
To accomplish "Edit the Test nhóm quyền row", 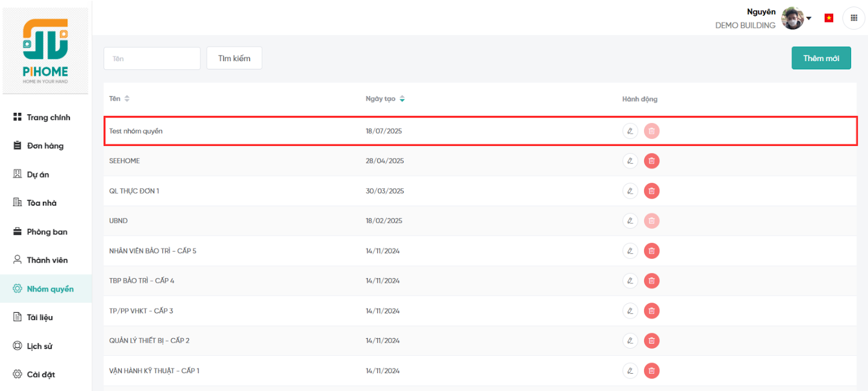I will pyautogui.click(x=630, y=131).
